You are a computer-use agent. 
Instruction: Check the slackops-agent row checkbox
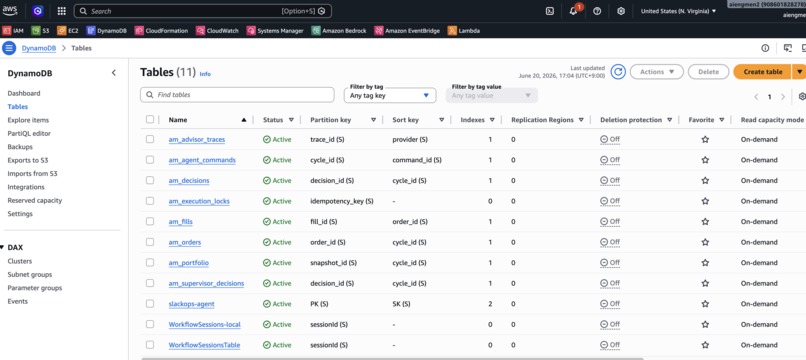pyautogui.click(x=150, y=304)
